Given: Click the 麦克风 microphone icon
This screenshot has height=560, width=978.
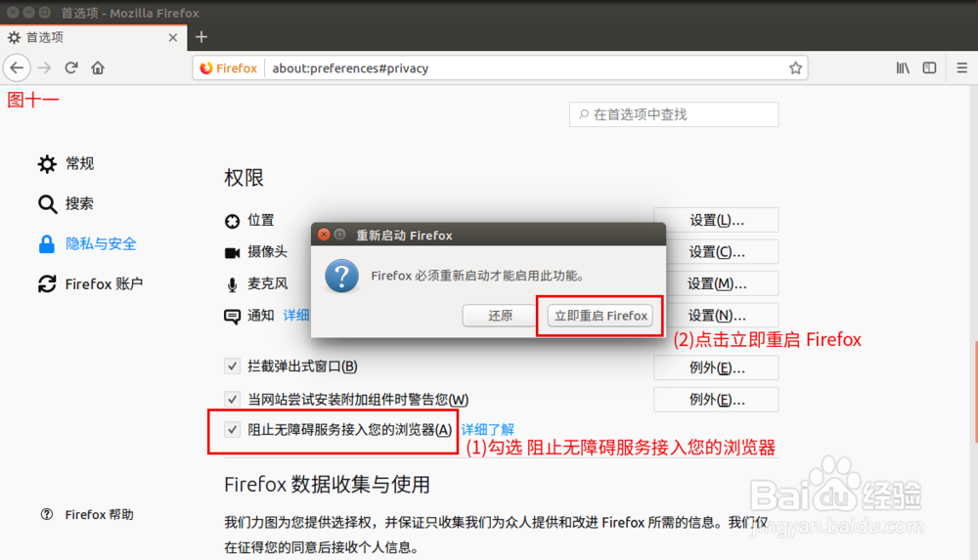Looking at the screenshot, I should pyautogui.click(x=232, y=285).
